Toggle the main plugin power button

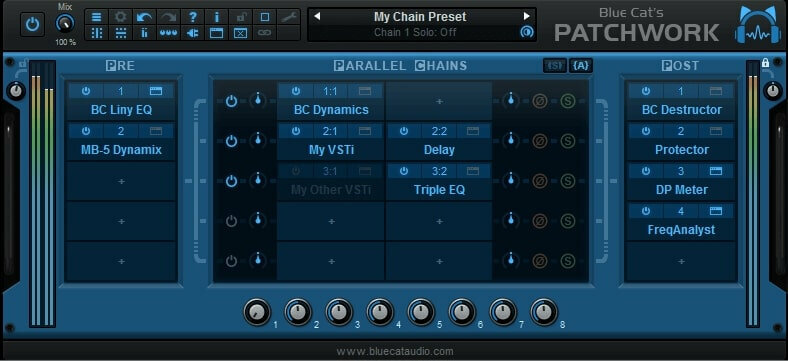coord(32,25)
